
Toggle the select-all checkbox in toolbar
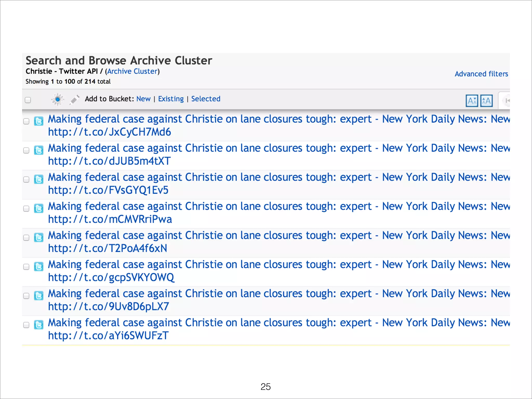click(x=28, y=100)
